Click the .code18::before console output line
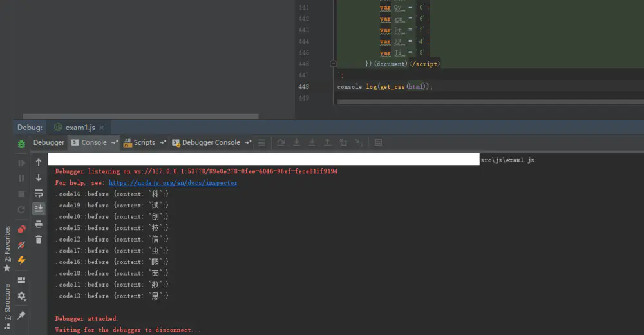Viewport: 644px width, 335px height. point(111,273)
